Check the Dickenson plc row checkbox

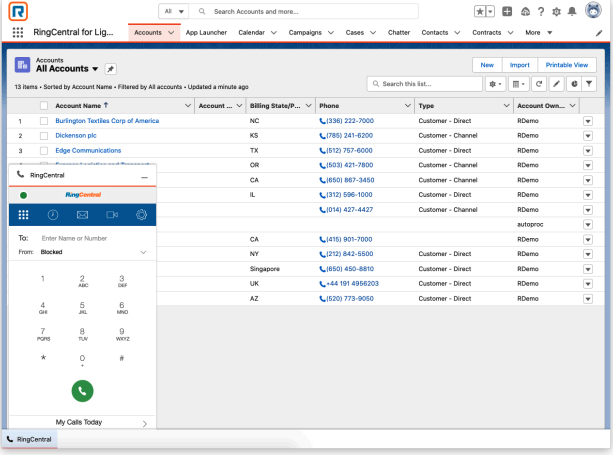(x=44, y=136)
